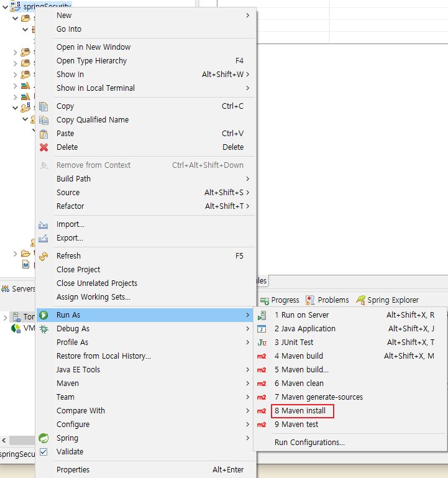Viewport: 448px width, 478px height.
Task: Expand the Team submenu arrow
Action: (247, 397)
